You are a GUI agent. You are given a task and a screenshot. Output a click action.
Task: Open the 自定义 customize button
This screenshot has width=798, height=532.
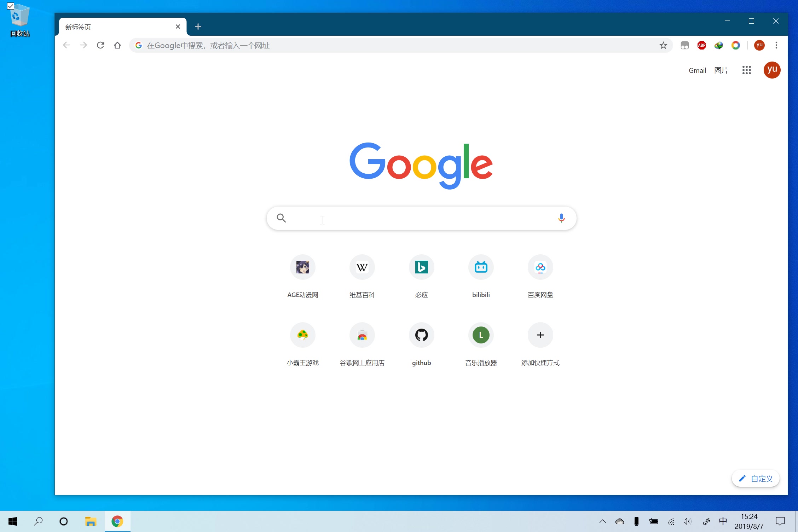point(756,479)
